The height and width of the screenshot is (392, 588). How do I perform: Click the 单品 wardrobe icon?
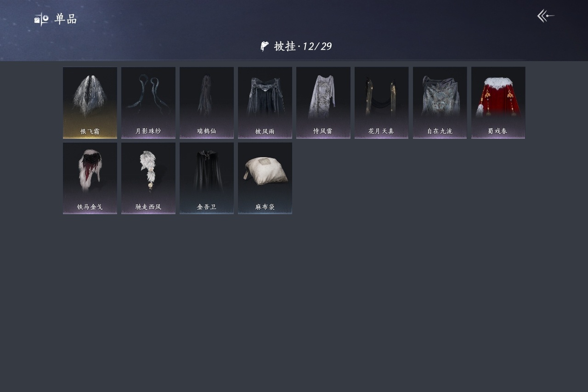[x=41, y=19]
